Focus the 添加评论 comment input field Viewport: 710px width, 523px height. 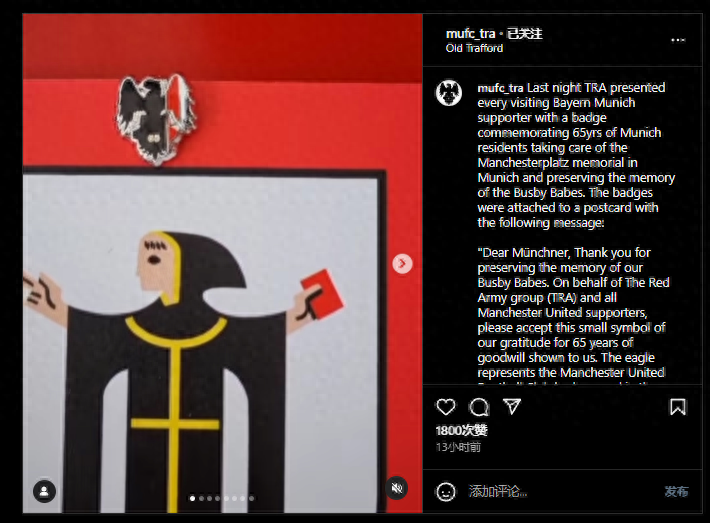point(561,491)
